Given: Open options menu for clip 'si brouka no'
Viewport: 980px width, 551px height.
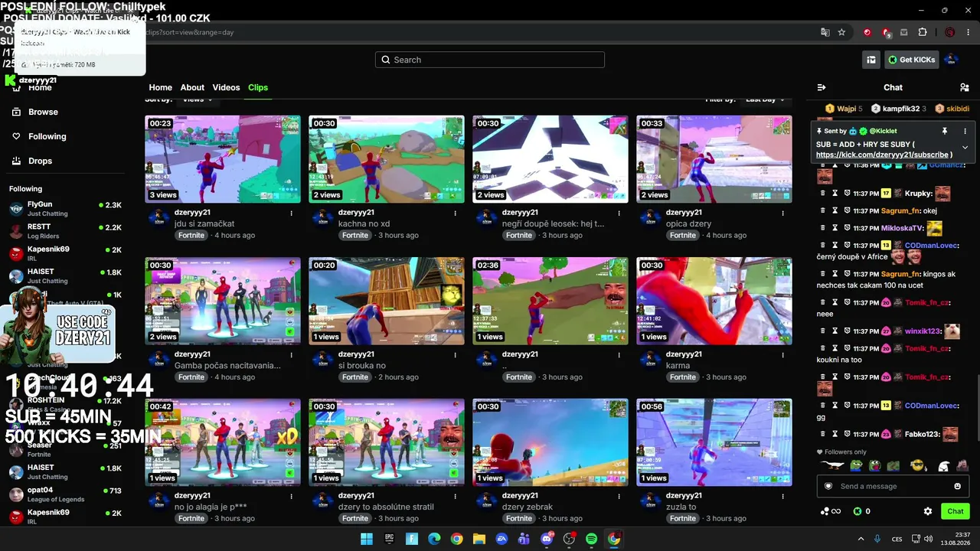Looking at the screenshot, I should 455,354.
